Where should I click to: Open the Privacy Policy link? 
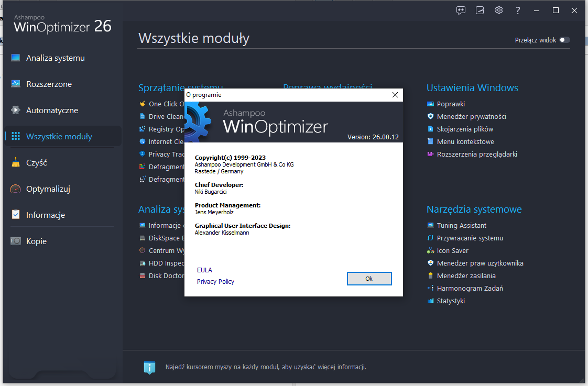tap(215, 281)
